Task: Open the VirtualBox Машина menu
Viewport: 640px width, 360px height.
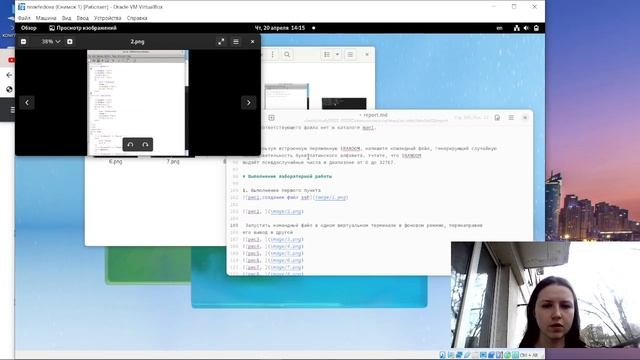Action: (46, 18)
